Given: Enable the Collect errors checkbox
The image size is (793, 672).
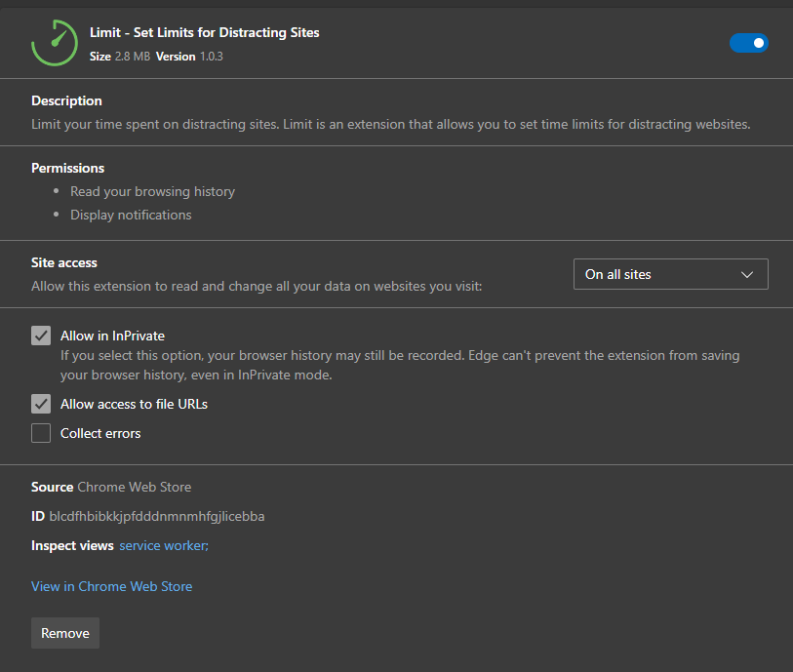Looking at the screenshot, I should [41, 433].
